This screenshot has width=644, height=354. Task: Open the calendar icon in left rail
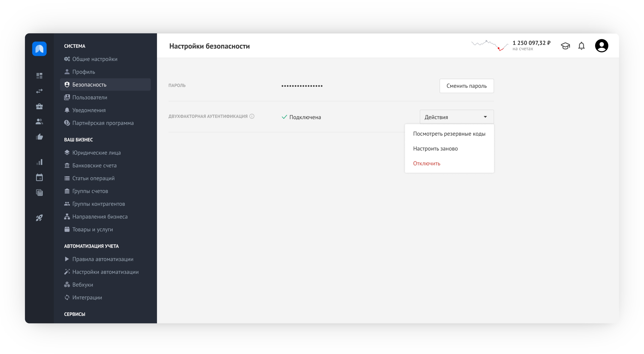pos(39,177)
